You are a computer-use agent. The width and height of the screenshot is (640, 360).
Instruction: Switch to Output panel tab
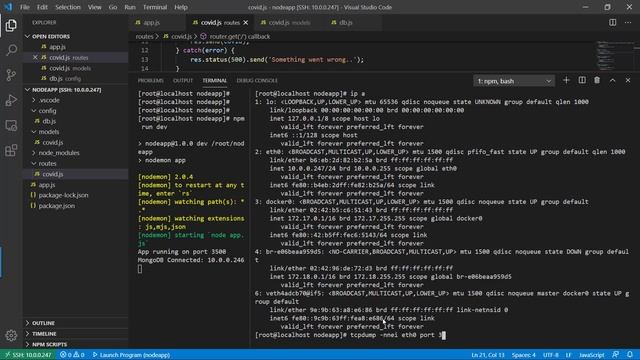(x=182, y=80)
